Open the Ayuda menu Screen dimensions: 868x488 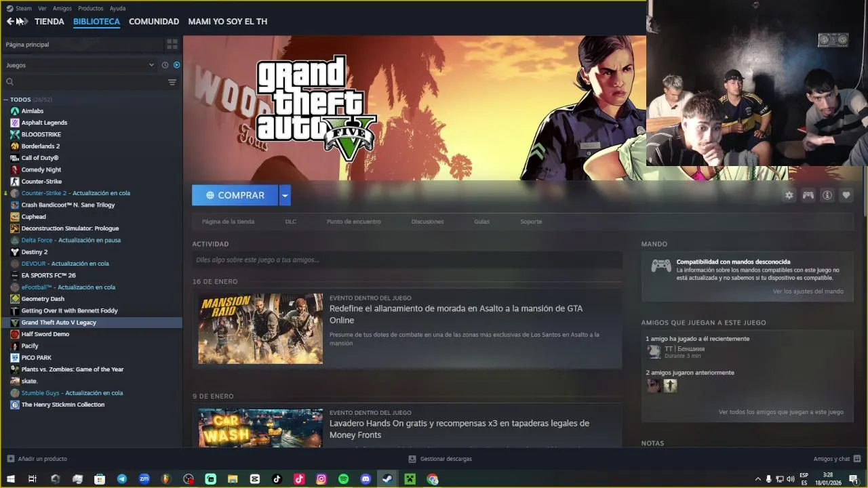[x=118, y=8]
